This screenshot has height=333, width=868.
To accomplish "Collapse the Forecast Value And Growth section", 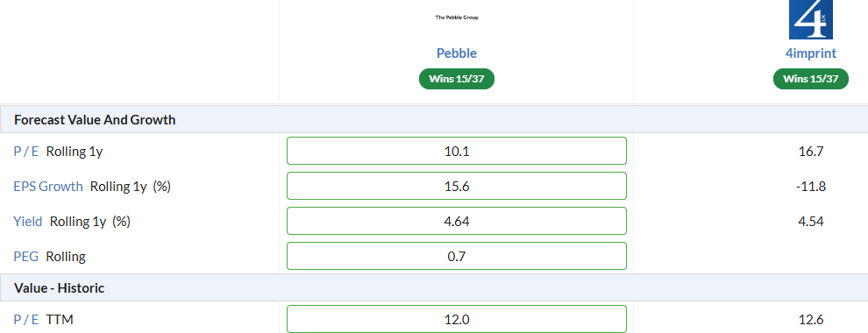I will click(x=434, y=119).
